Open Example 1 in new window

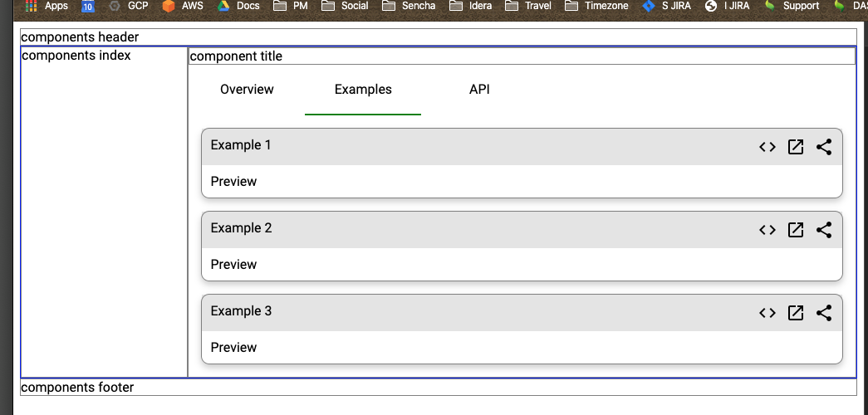click(796, 147)
